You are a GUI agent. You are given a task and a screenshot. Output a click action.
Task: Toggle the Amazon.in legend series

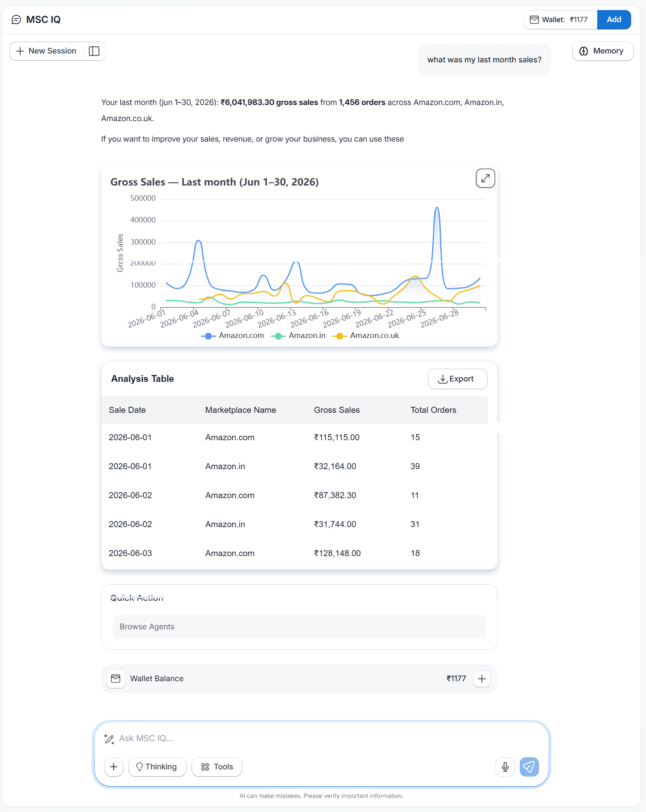[298, 336]
